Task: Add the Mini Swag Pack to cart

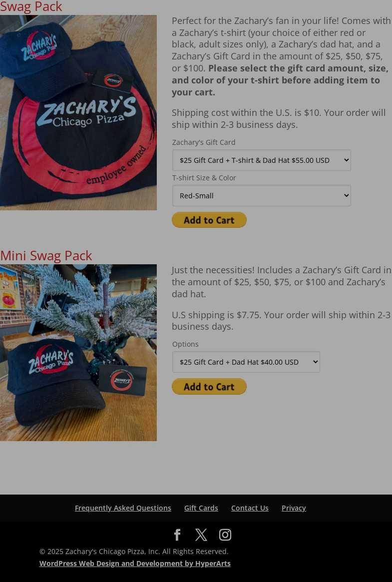Action: 209,386
